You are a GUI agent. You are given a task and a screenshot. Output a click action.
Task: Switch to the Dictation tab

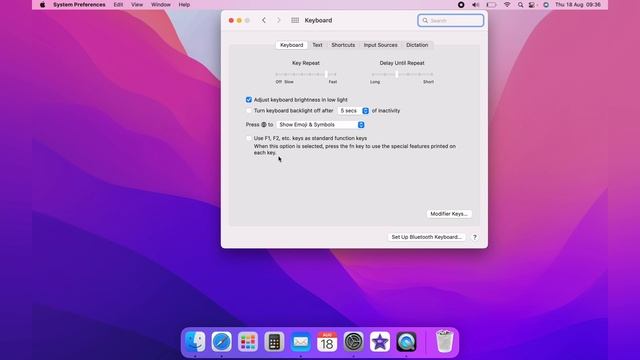[417, 45]
